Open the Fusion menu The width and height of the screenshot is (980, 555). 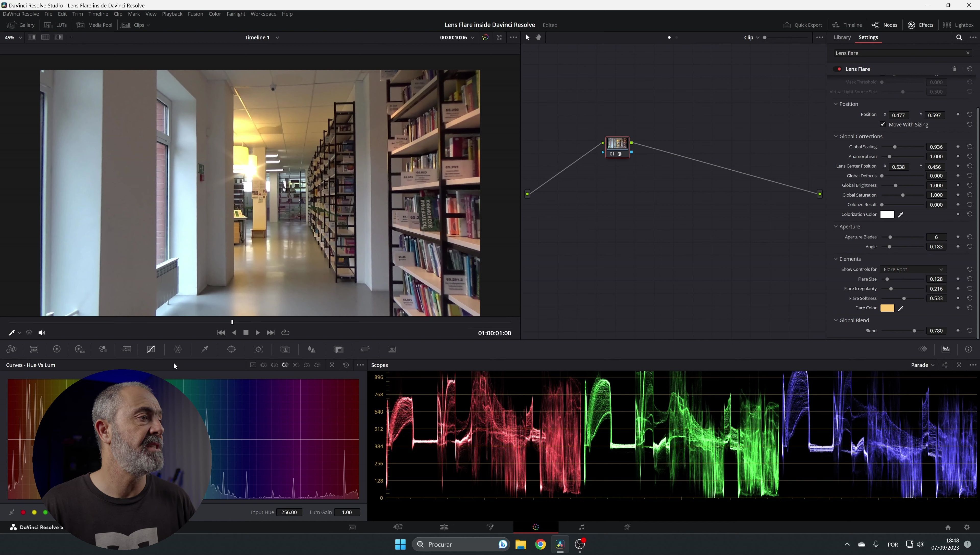[195, 14]
